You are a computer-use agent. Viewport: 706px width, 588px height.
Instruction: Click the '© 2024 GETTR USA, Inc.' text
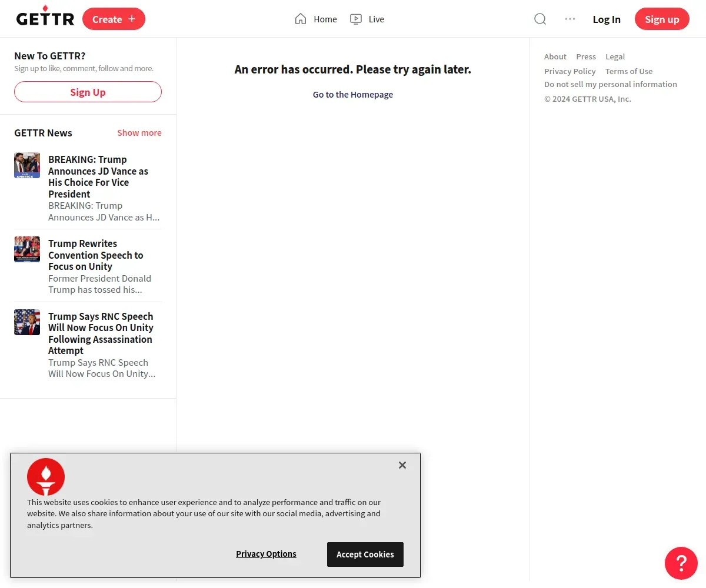tap(588, 99)
